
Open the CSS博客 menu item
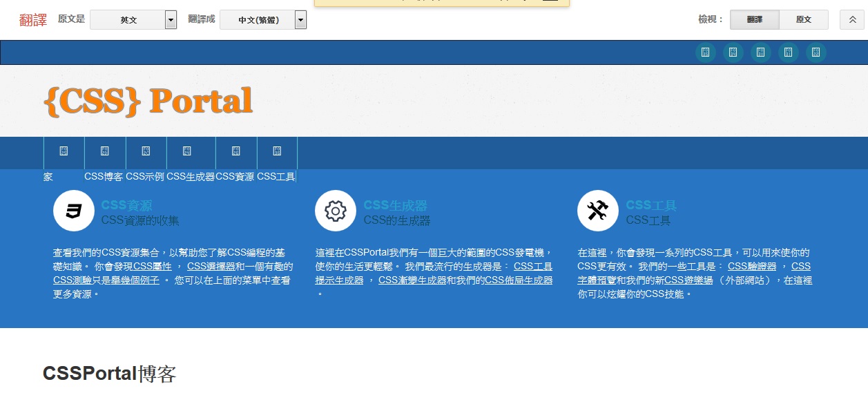104,177
